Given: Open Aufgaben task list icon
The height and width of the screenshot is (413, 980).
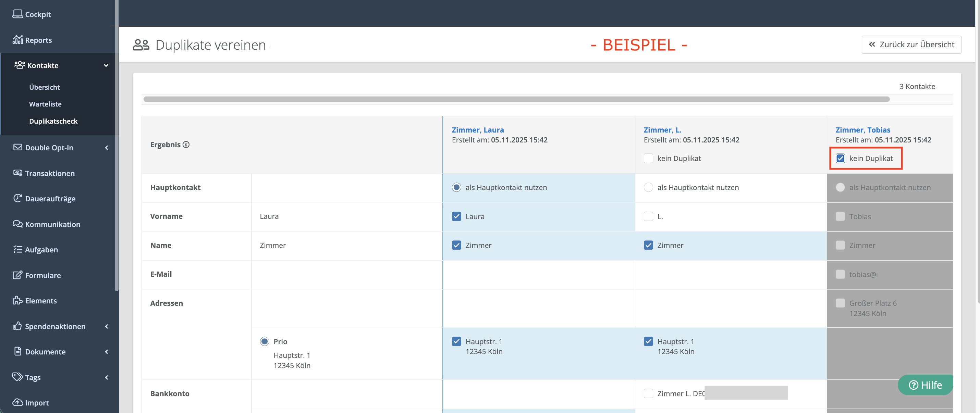Looking at the screenshot, I should pyautogui.click(x=17, y=249).
